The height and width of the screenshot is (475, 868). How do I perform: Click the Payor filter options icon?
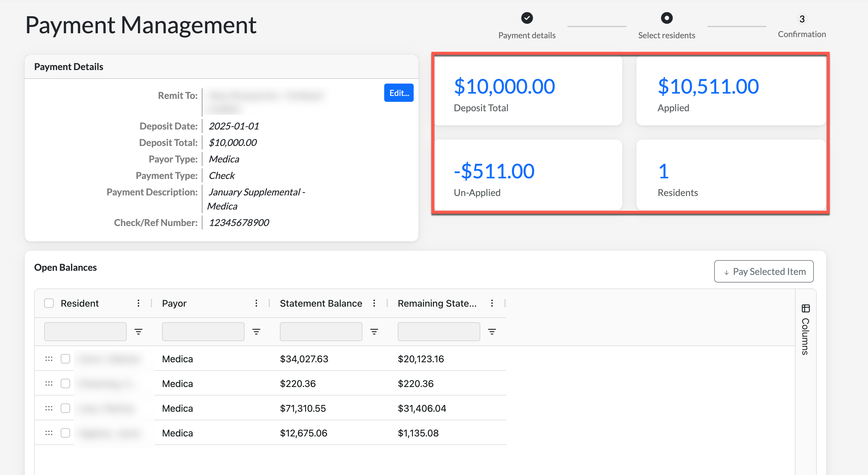[x=256, y=332]
